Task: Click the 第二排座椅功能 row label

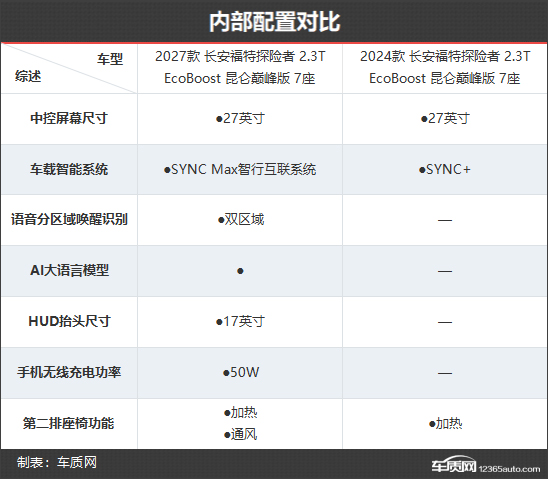Action: coord(68,423)
